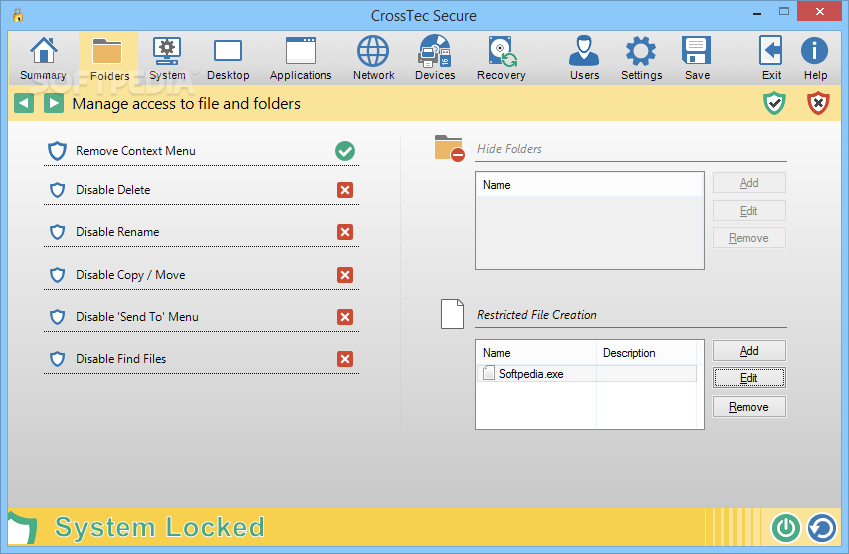
Task: Click Edit under Restricted File Creation
Action: pos(749,378)
